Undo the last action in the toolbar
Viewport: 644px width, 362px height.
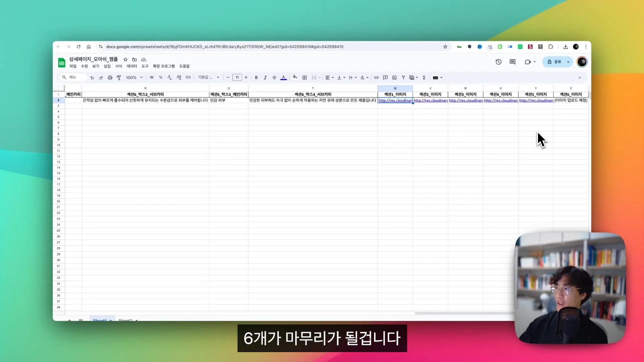[92, 77]
